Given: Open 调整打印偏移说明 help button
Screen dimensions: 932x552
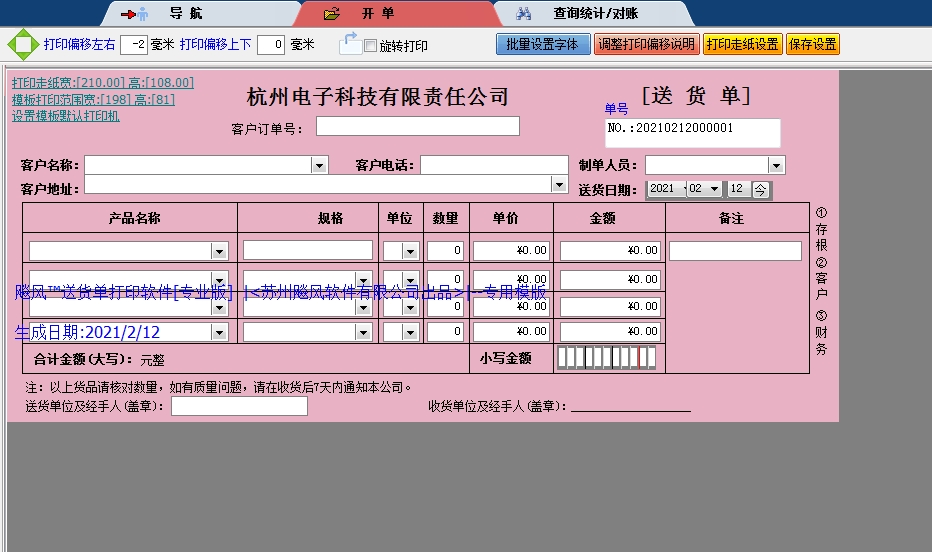Looking at the screenshot, I should pos(646,45).
